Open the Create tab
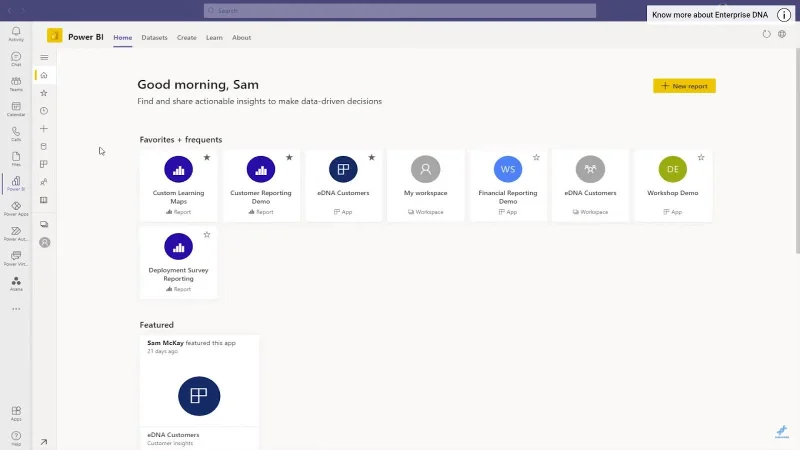 (x=187, y=37)
